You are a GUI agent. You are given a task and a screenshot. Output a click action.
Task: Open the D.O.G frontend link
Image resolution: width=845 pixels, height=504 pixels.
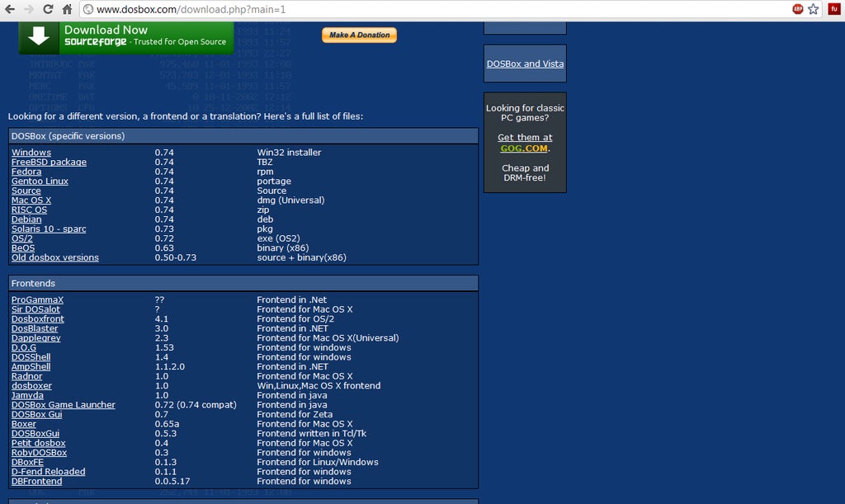click(24, 348)
